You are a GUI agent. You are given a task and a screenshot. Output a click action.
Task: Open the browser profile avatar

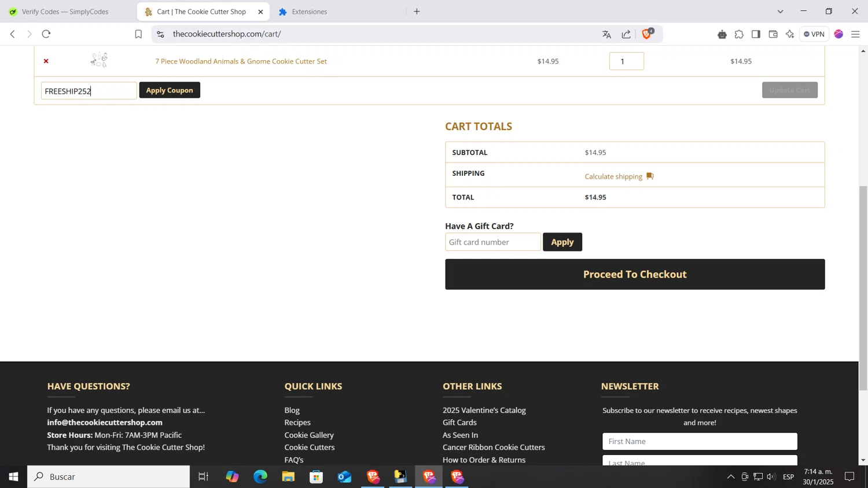click(838, 34)
